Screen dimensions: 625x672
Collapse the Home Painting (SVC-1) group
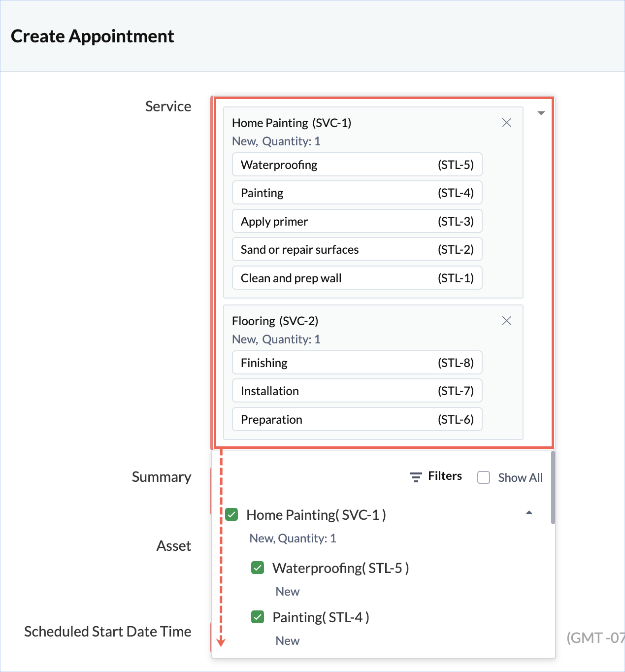(529, 513)
